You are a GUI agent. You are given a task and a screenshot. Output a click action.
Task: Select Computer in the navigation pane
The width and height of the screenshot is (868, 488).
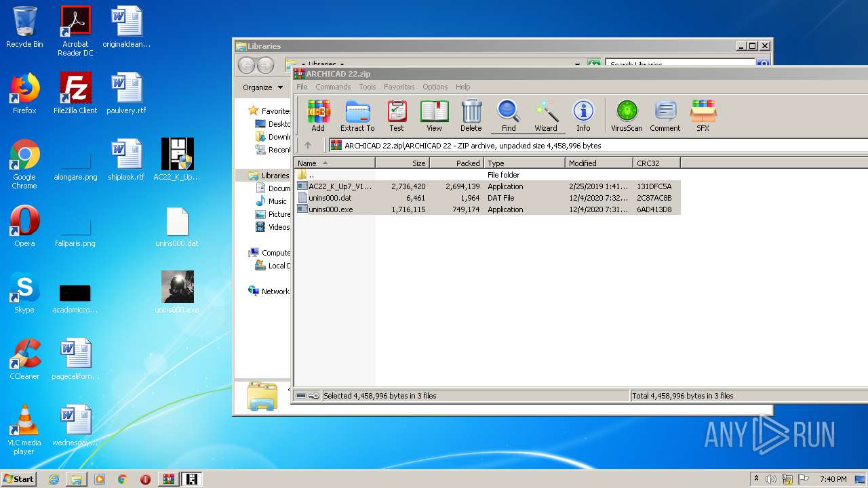pos(270,253)
